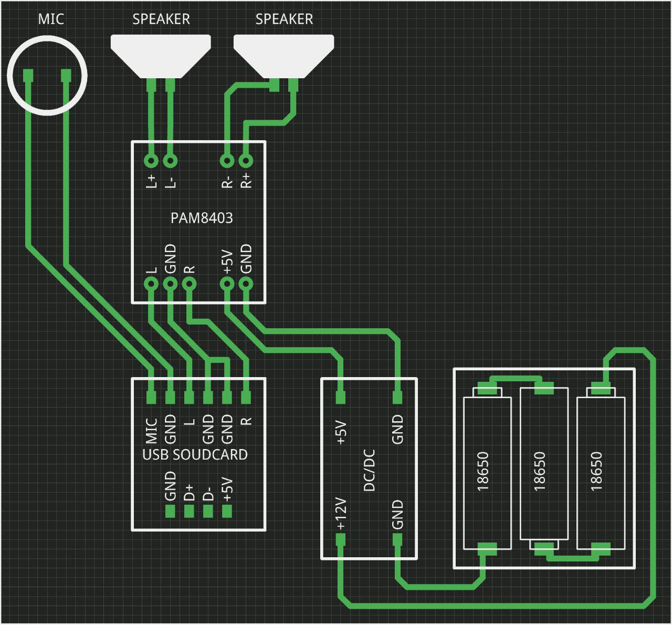The height and width of the screenshot is (625, 672).
Task: Select the +5V power pad on PAM8403
Action: (x=227, y=284)
